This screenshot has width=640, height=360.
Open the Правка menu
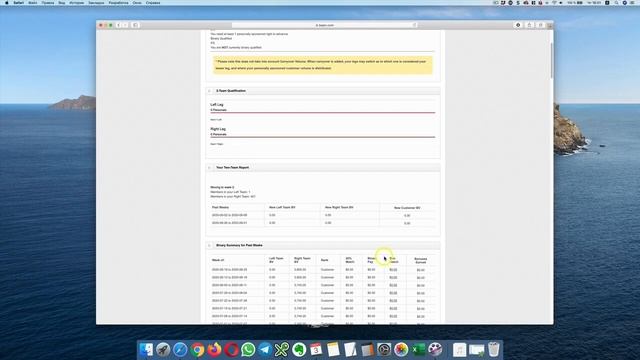(x=48, y=3)
